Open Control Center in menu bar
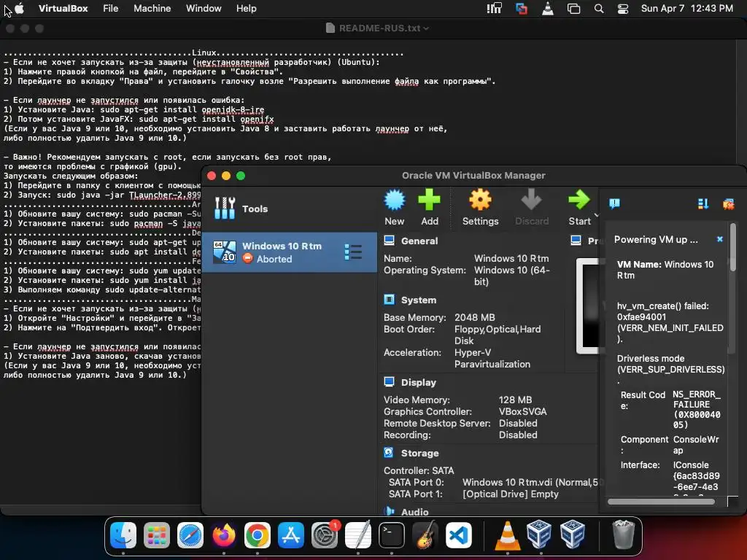This screenshot has height=560, width=747. 623,9
